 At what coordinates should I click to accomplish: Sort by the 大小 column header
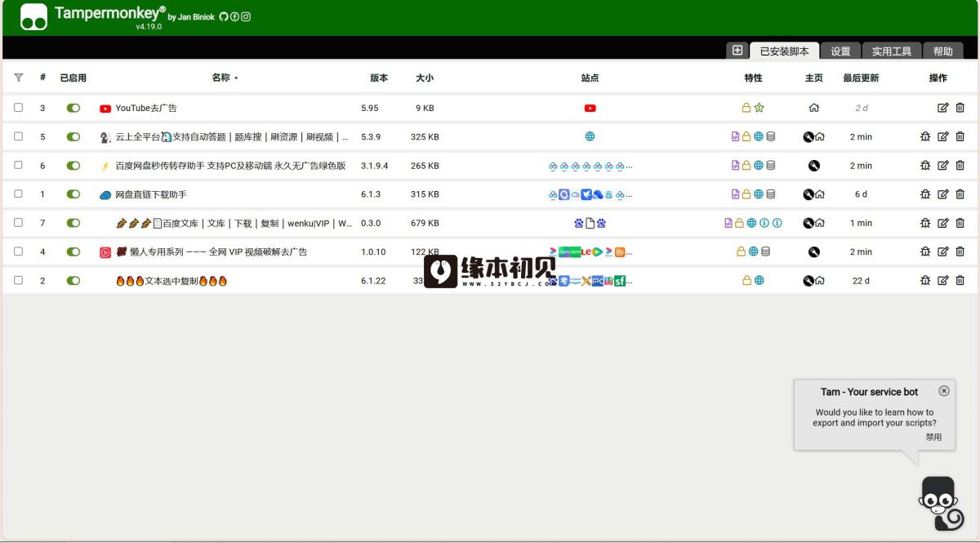click(425, 78)
